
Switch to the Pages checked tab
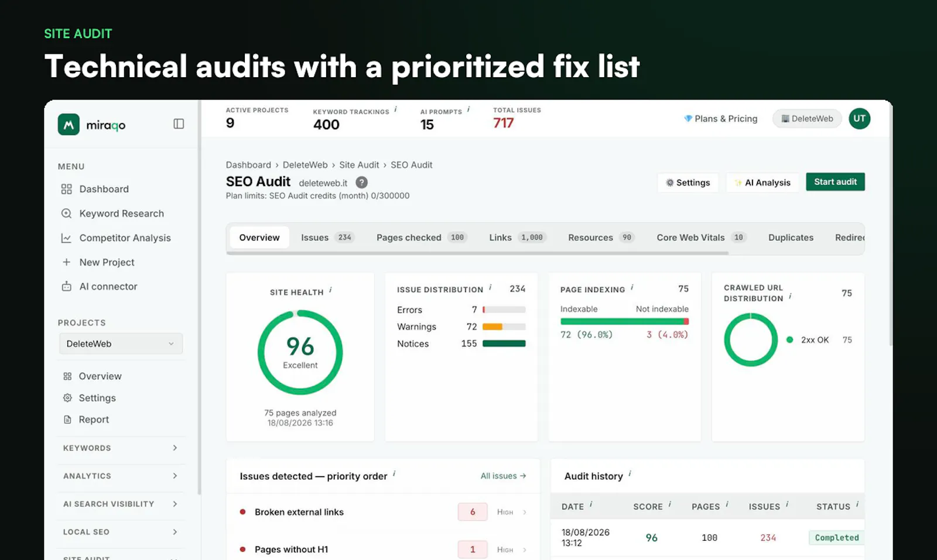[421, 238]
